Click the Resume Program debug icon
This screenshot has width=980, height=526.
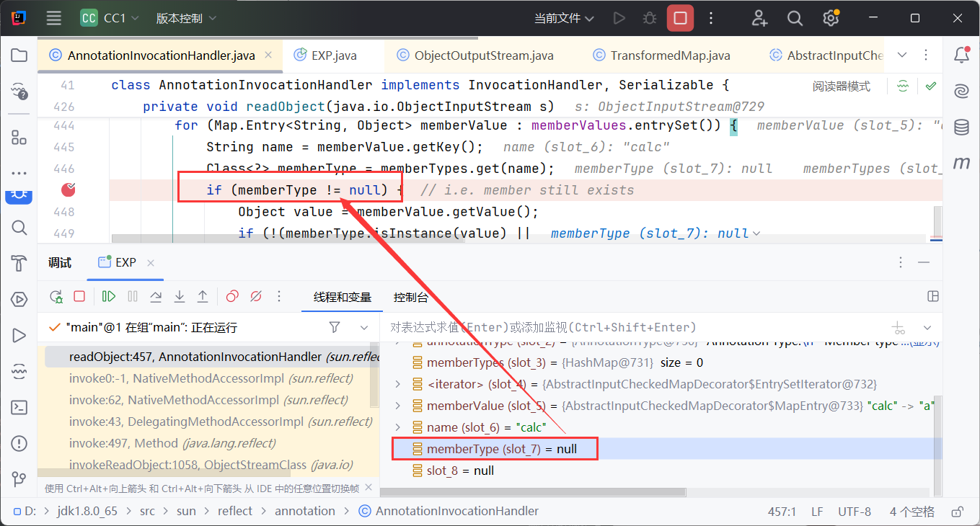click(109, 296)
